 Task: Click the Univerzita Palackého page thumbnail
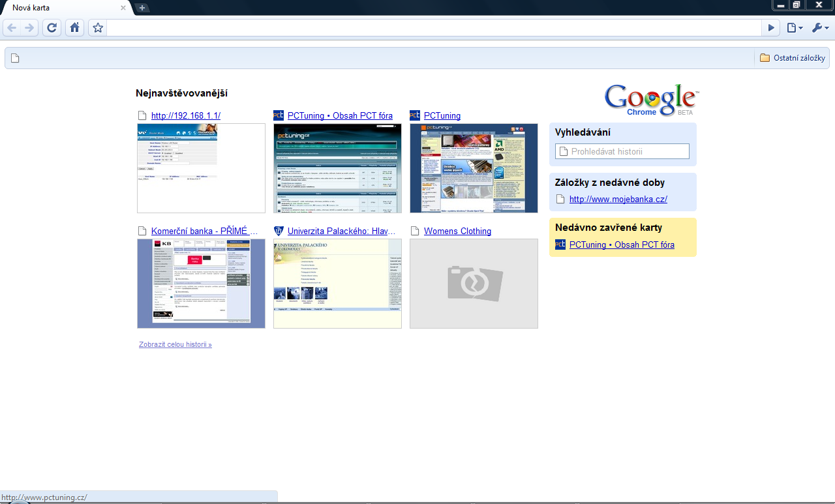[337, 284]
